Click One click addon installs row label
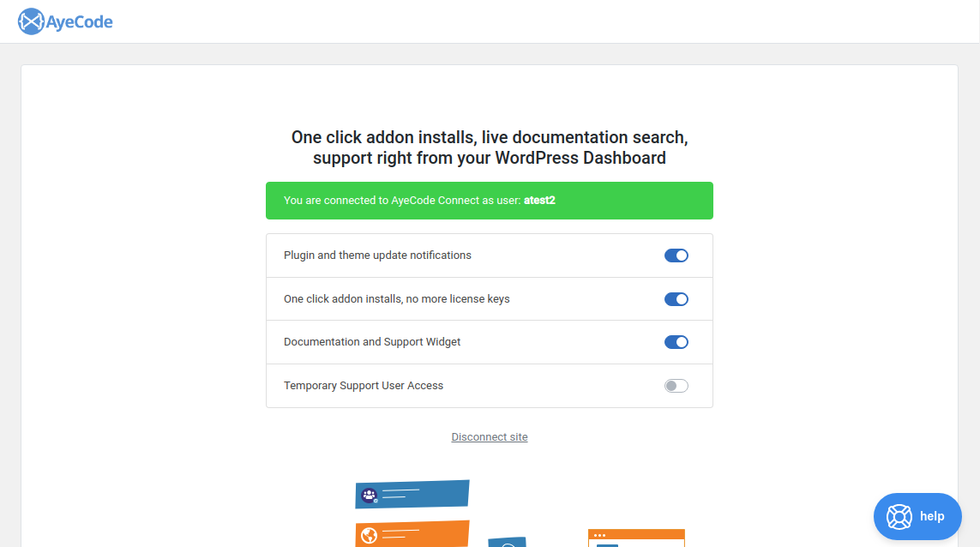The image size is (980, 547). [396, 299]
